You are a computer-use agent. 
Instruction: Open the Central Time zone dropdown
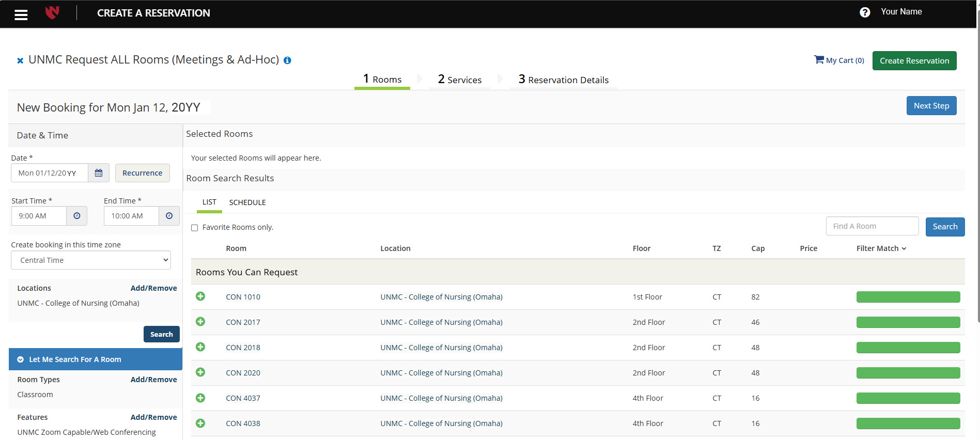pyautogui.click(x=91, y=260)
